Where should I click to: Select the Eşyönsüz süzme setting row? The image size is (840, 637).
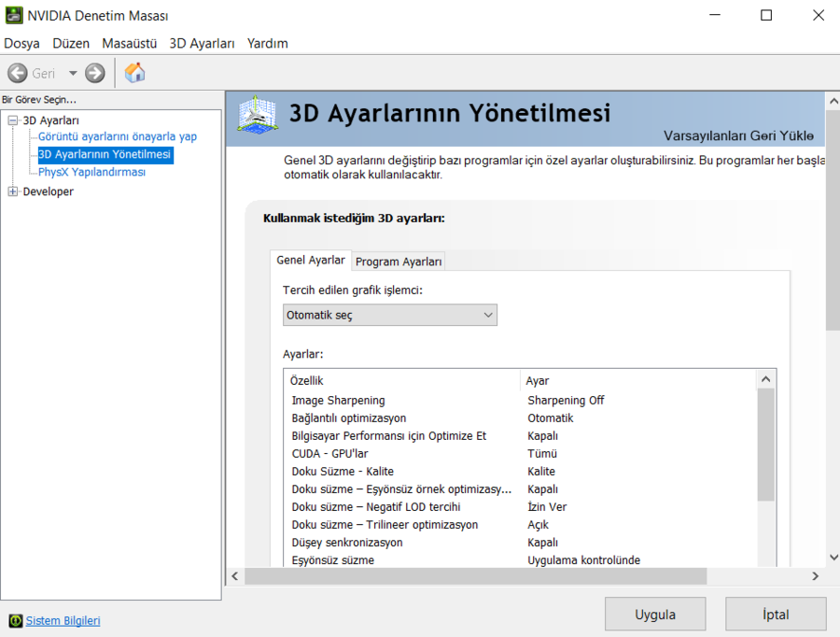click(521, 559)
